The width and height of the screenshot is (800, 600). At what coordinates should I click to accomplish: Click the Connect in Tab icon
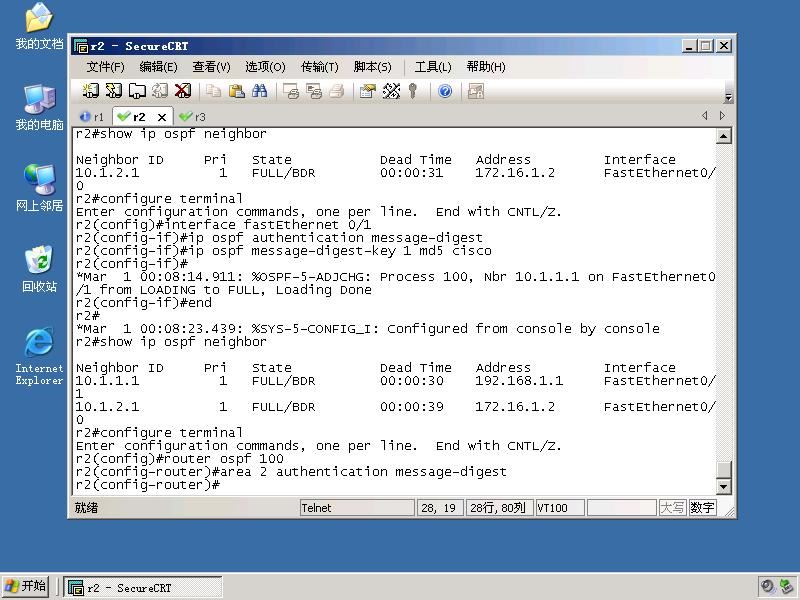coord(137,91)
